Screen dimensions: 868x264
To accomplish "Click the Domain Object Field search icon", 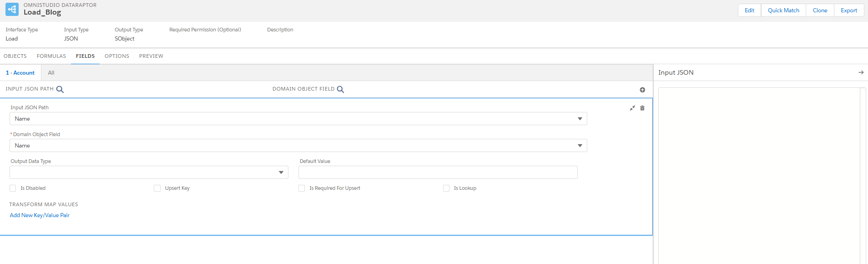I will tap(340, 90).
